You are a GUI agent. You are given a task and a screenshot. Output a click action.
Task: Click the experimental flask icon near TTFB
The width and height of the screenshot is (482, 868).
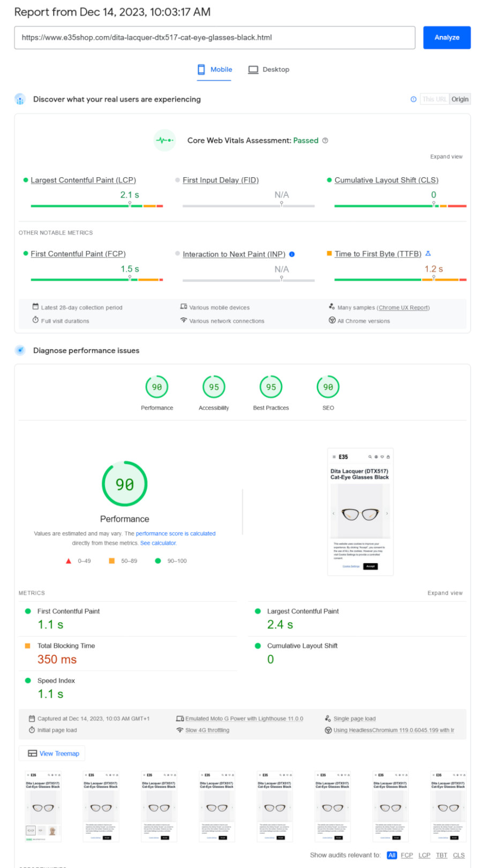click(x=428, y=253)
